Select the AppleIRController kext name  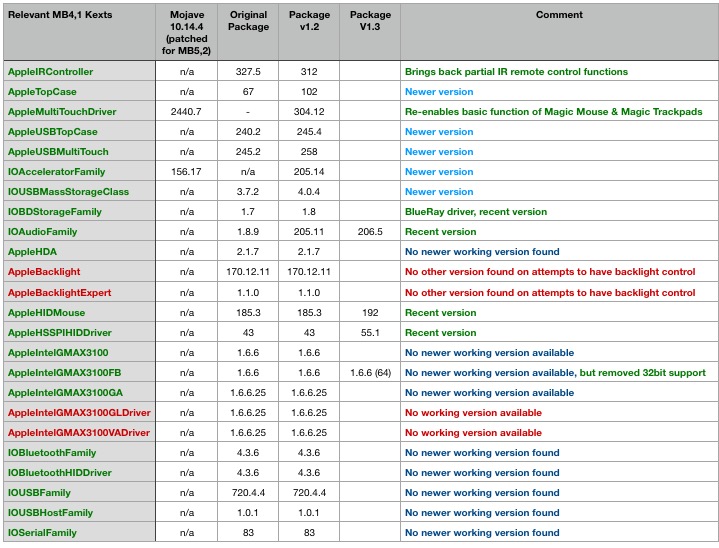click(x=50, y=72)
